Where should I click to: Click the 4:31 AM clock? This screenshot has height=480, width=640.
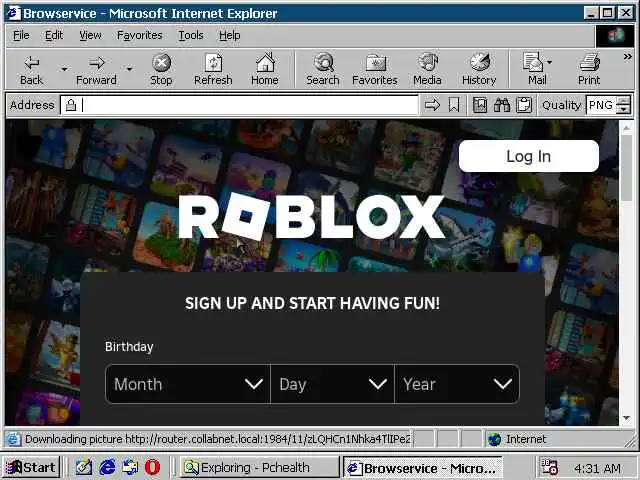(597, 468)
